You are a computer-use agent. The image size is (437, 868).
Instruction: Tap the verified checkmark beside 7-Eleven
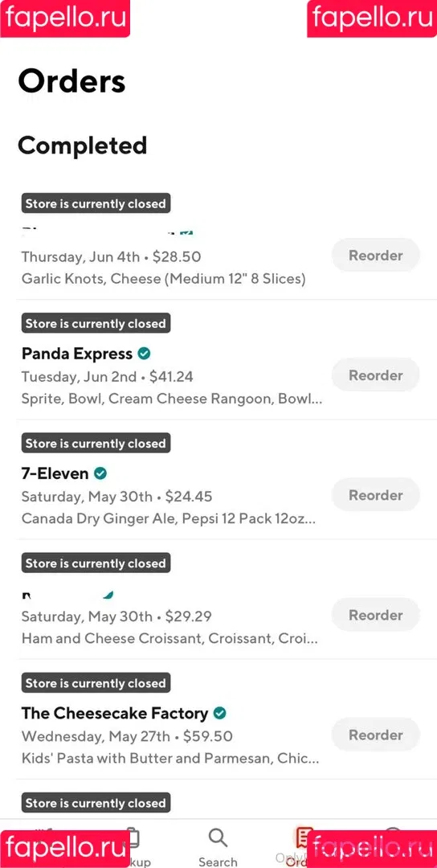(x=100, y=473)
